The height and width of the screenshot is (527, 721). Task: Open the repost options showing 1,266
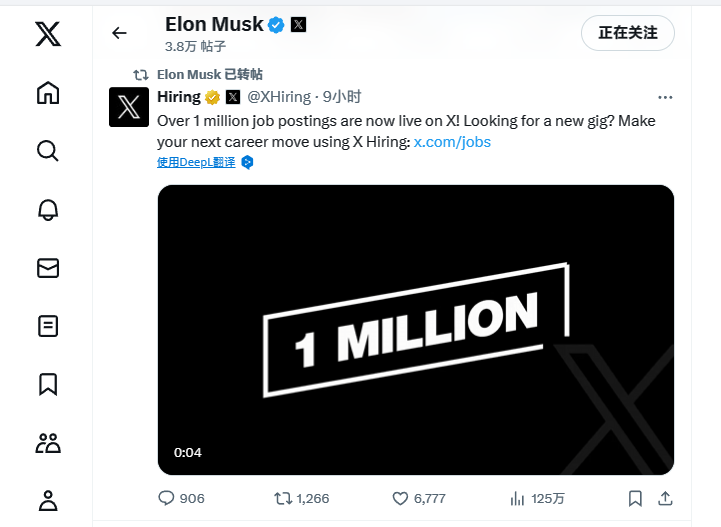coord(302,498)
